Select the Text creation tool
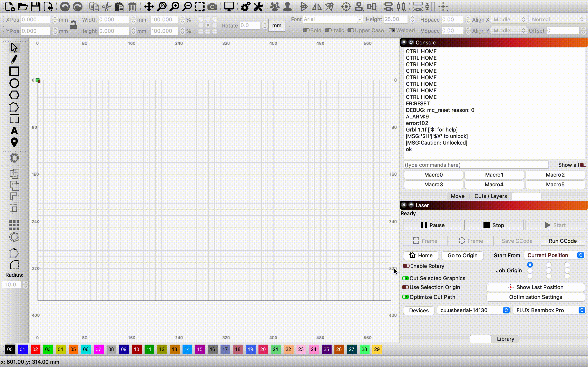The width and height of the screenshot is (588, 367). coord(14,131)
